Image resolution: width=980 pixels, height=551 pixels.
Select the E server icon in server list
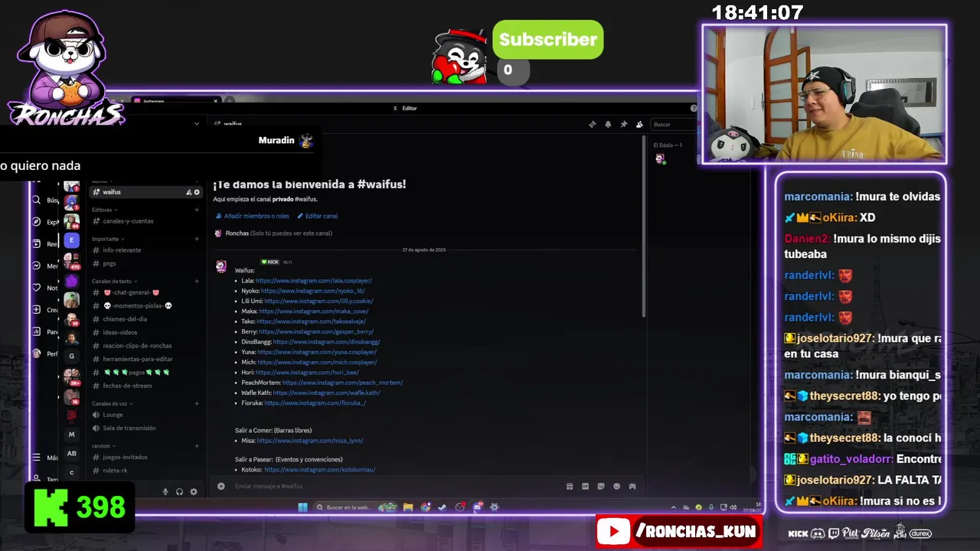click(x=71, y=240)
